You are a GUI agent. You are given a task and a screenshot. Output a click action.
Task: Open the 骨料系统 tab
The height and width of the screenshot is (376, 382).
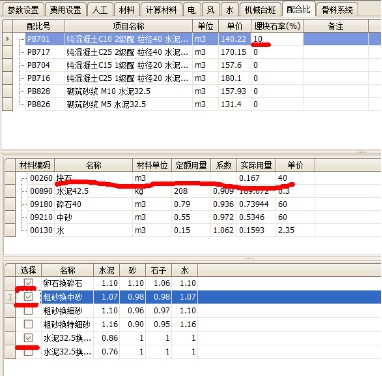tap(337, 10)
